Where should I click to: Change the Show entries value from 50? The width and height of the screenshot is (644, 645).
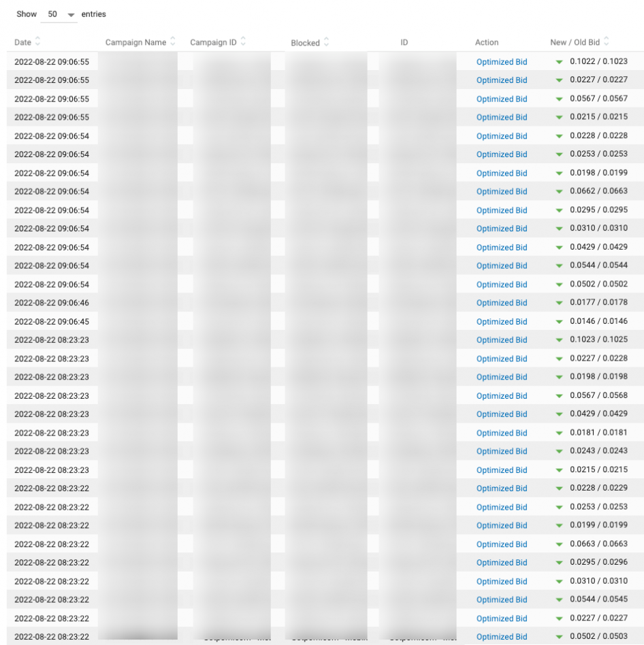58,14
